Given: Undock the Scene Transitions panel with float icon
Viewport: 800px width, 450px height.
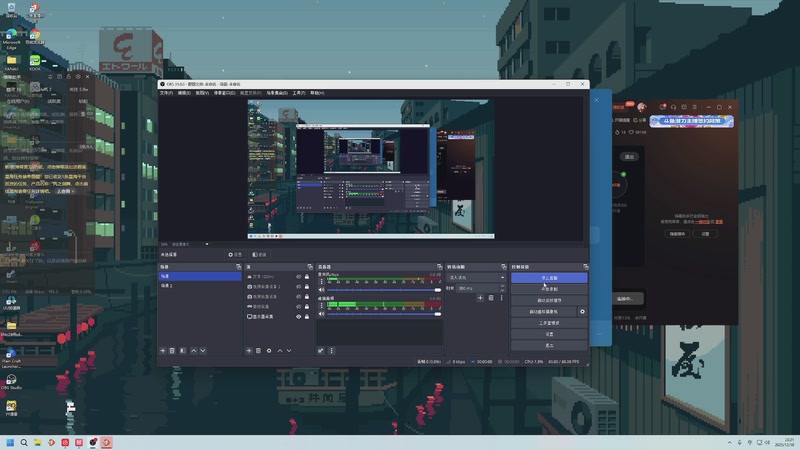Looking at the screenshot, I should click(504, 267).
